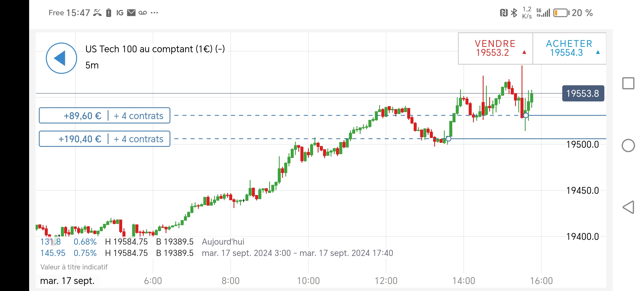The height and width of the screenshot is (291, 644).
Task: Tap the blue back arrow button
Action: [x=61, y=58]
